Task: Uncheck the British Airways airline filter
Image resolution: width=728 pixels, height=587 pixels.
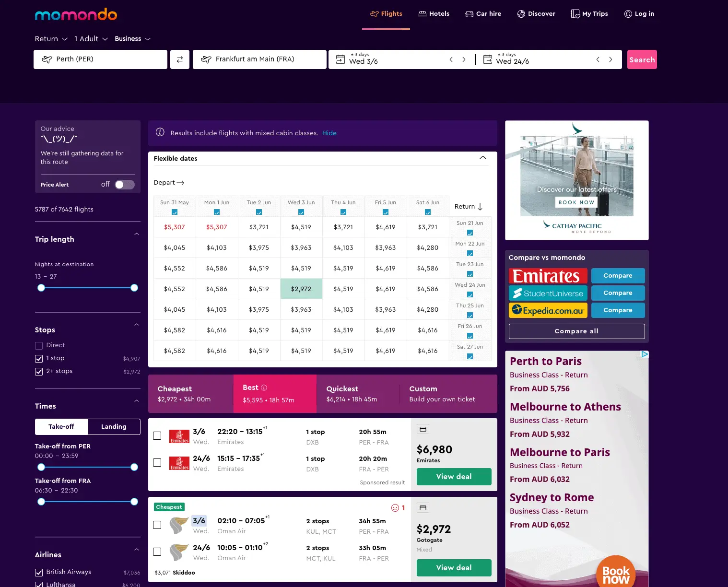Action: click(38, 572)
